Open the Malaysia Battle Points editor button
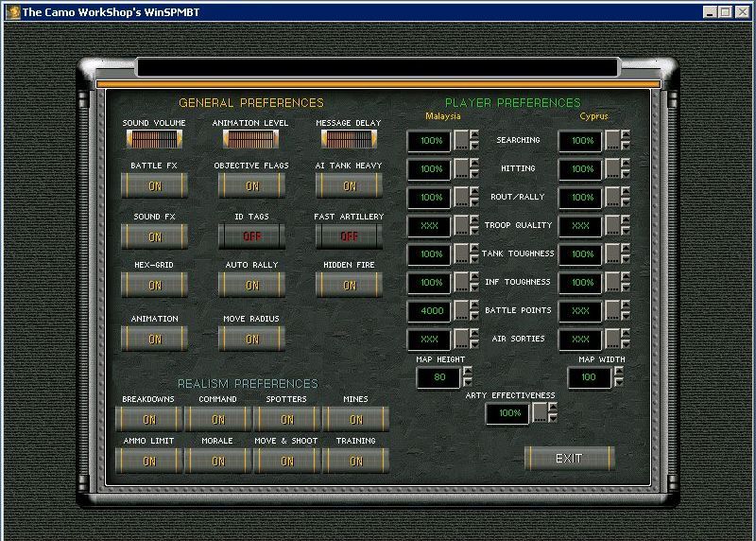This screenshot has width=756, height=541. (461, 311)
